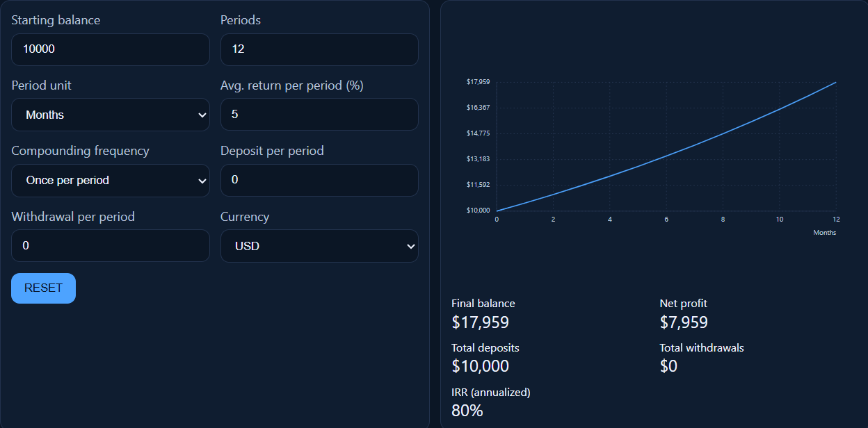Click the Months axis label on the chart
Viewport: 868px width, 428px height.
click(824, 232)
